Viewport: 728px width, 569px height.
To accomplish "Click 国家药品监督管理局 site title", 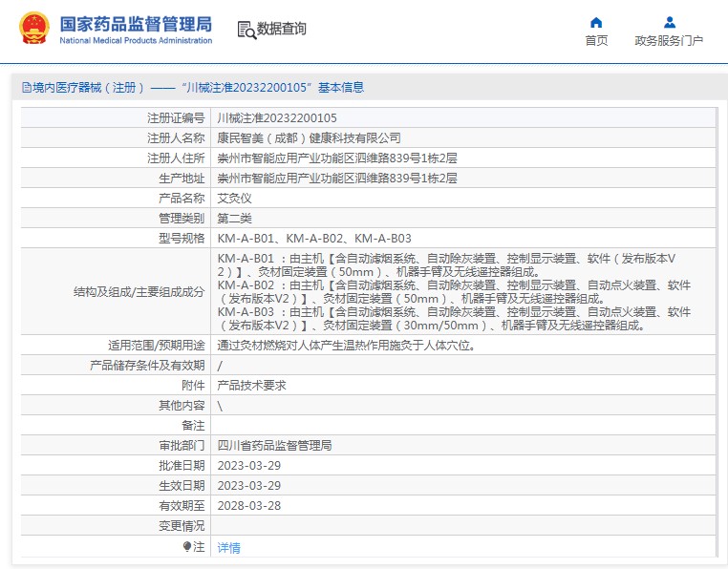I will click(136, 24).
